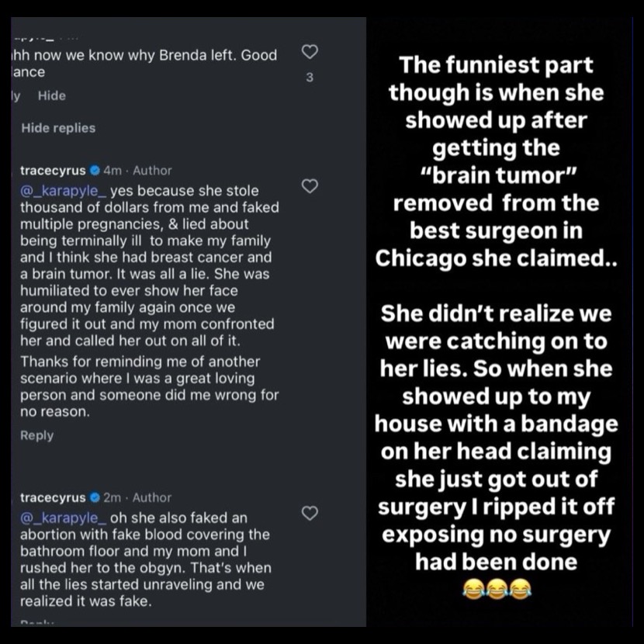Tap the partially visible Reply under last comment

coord(37,622)
